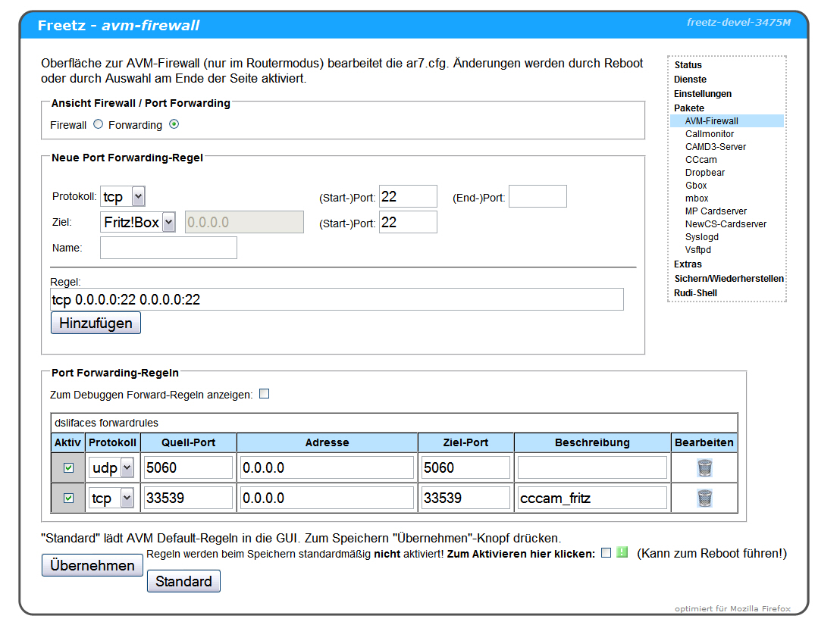Open protocol dropdown in udp rule row
This screenshot has width=840, height=625.
111,468
